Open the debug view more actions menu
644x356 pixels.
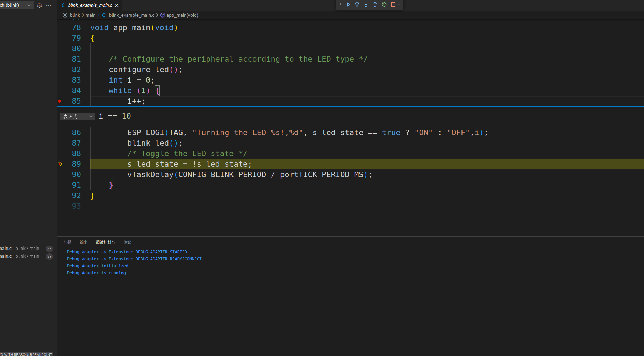pos(49,5)
